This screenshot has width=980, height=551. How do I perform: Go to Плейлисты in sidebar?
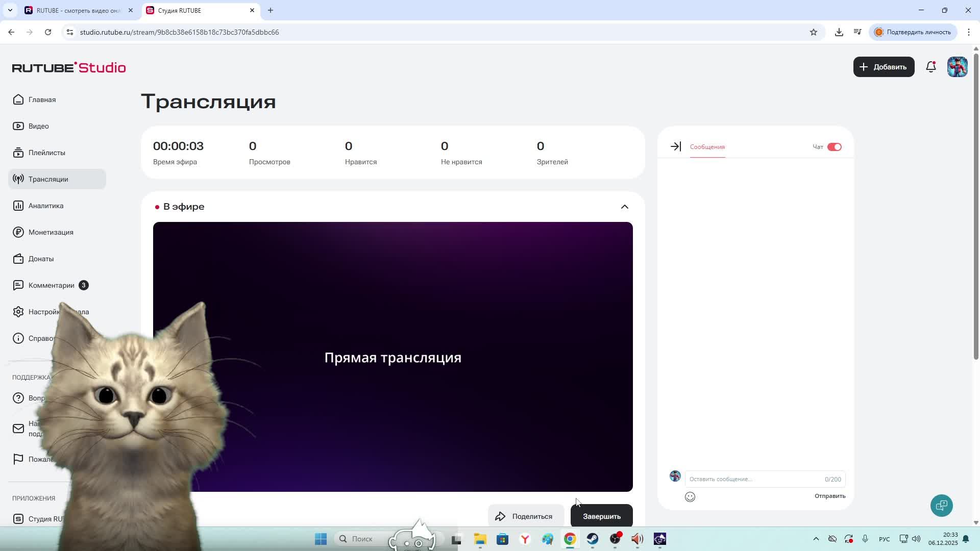pyautogui.click(x=46, y=153)
